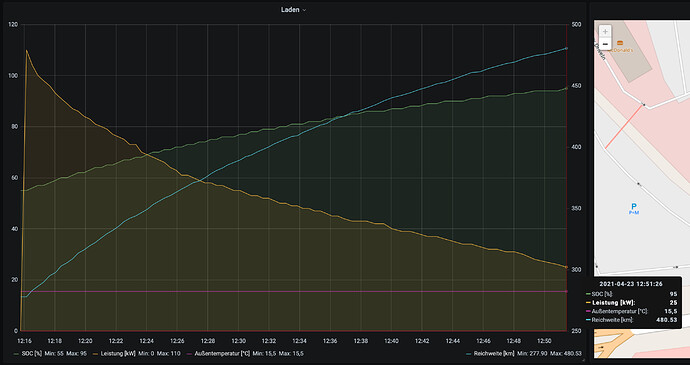Click the Leistung peak at 110 kW

pyautogui.click(x=26, y=50)
